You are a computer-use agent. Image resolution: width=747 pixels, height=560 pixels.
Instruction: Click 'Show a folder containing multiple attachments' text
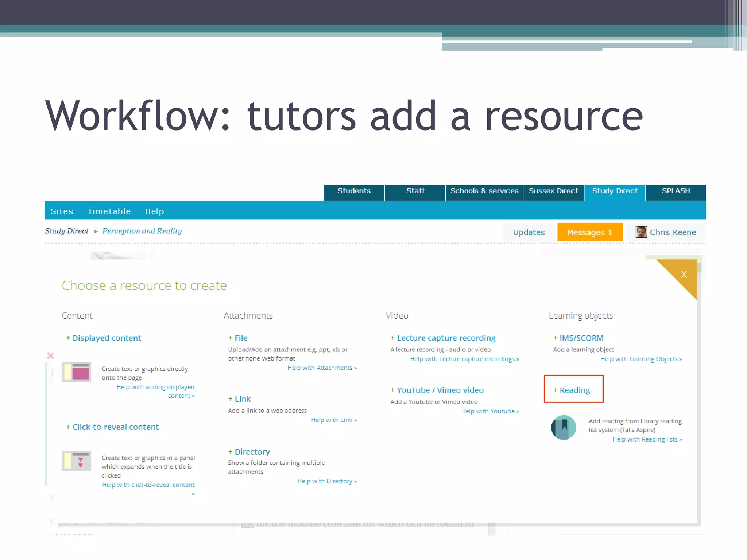pyautogui.click(x=276, y=467)
